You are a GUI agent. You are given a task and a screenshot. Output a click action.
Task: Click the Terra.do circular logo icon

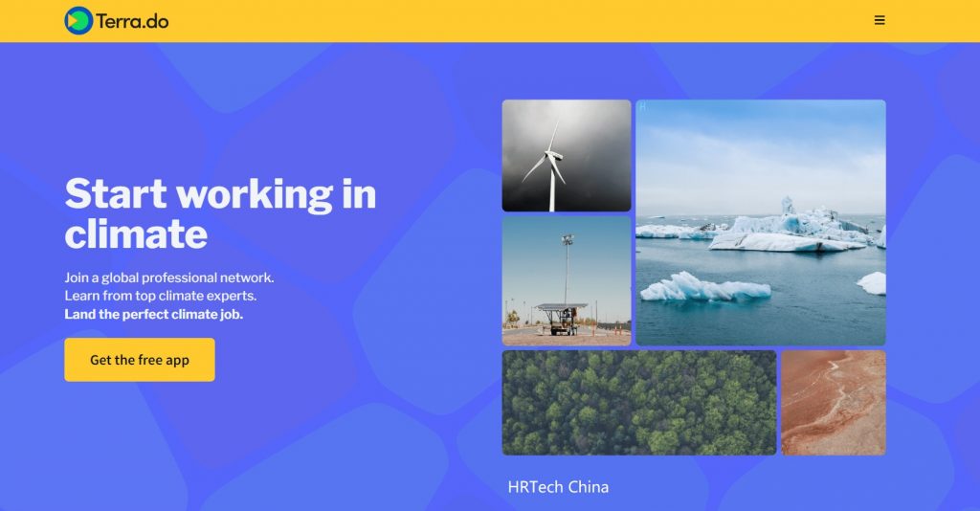(78, 20)
